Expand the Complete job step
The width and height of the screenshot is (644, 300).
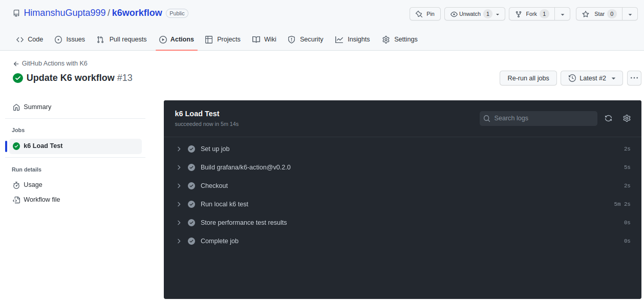(x=179, y=241)
